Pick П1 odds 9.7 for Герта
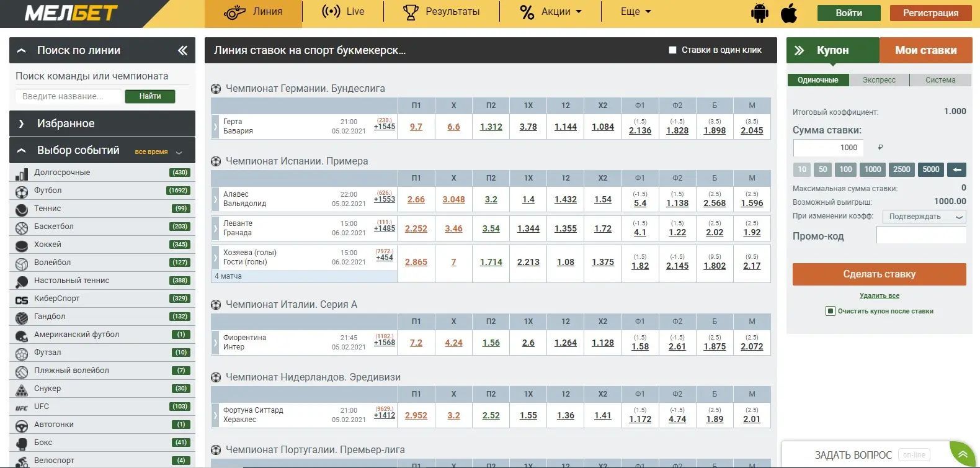This screenshot has height=468, width=980. [416, 127]
